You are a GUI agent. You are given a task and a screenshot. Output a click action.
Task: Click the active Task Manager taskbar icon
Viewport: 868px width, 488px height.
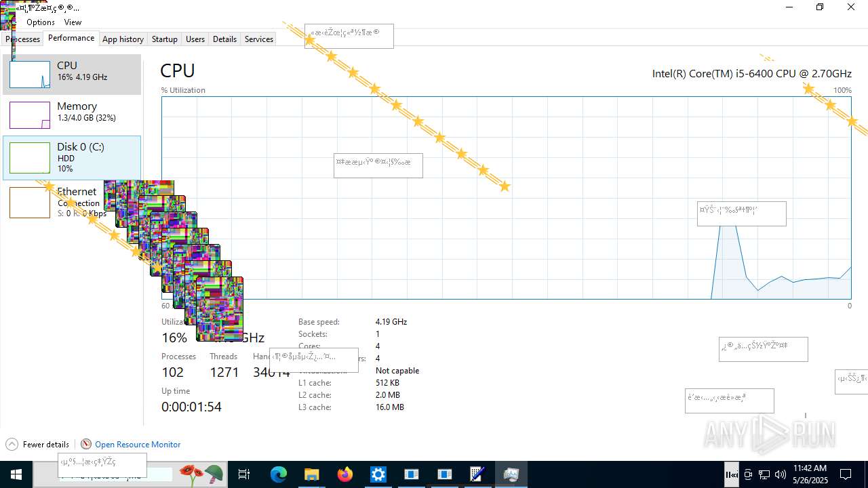coord(511,474)
